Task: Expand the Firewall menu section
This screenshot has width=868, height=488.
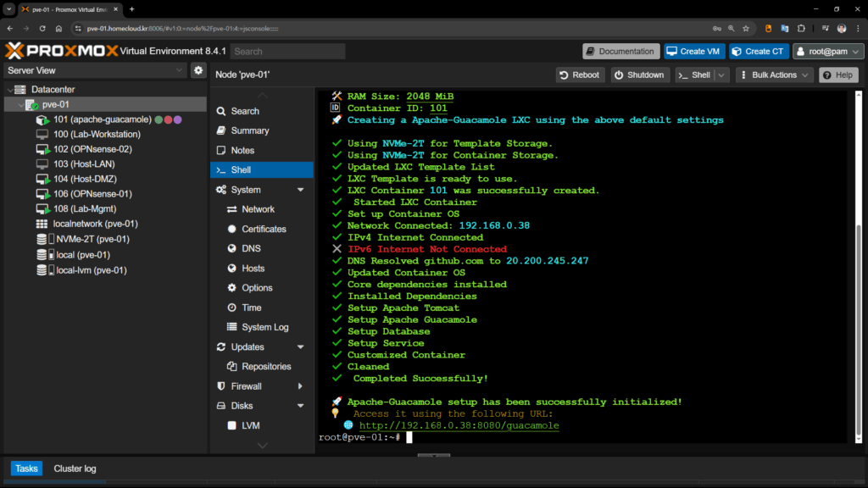Action: click(300, 386)
